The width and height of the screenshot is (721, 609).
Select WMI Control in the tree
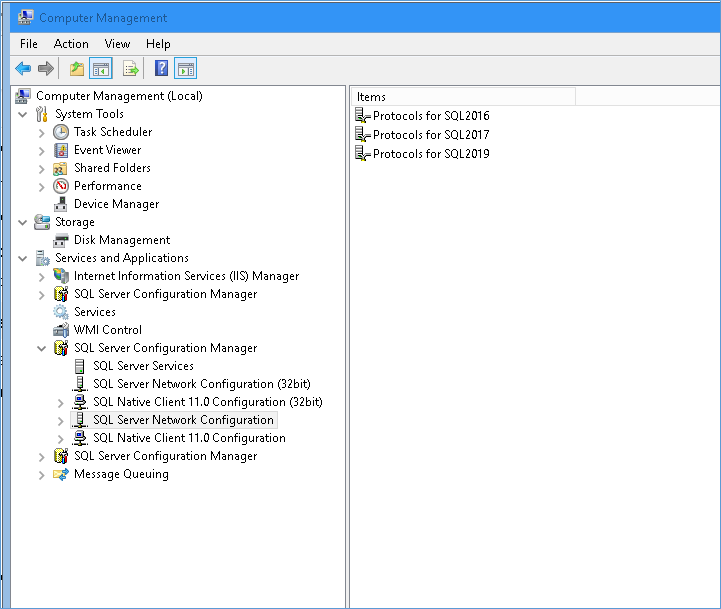[x=108, y=330]
